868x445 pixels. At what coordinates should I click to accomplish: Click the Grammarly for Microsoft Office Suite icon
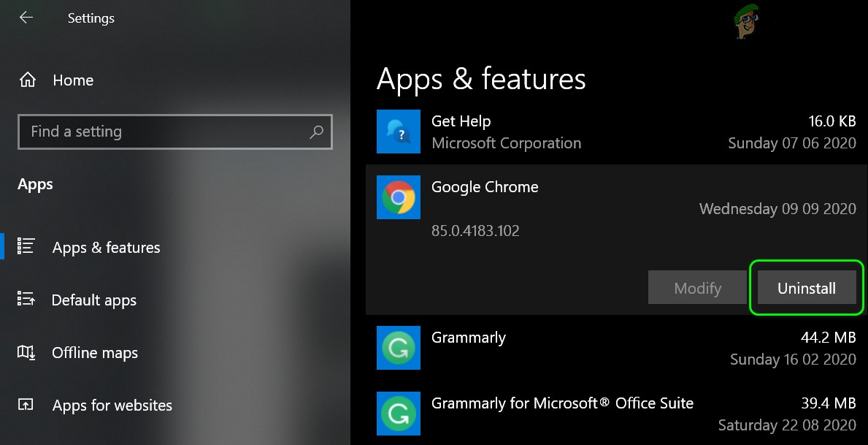pos(398,414)
